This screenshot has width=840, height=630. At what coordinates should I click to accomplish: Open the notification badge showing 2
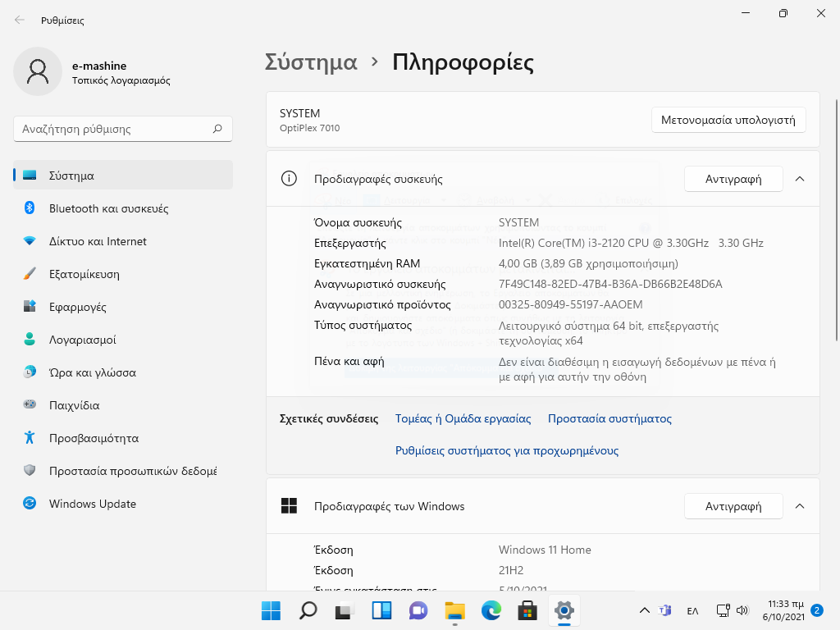(x=817, y=610)
